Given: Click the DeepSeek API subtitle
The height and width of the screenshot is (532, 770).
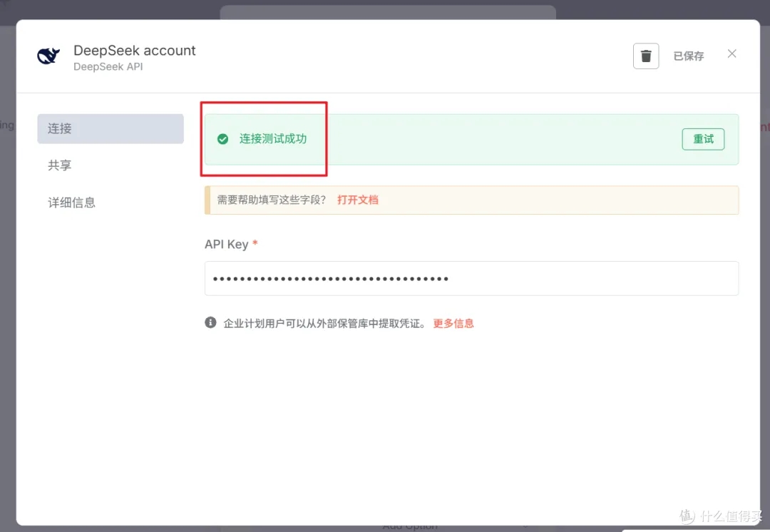Looking at the screenshot, I should pyautogui.click(x=108, y=67).
